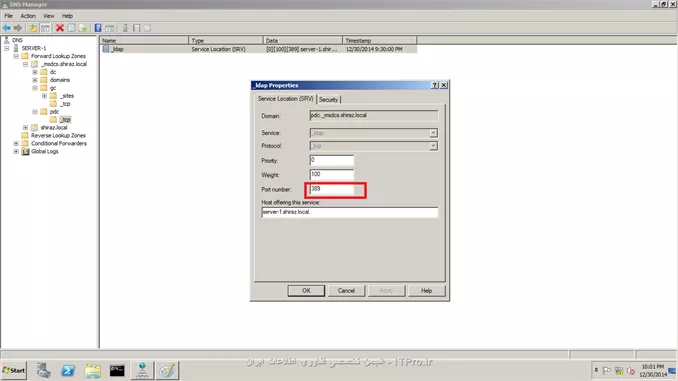Select the _tcp folder under gc
678x381 pixels.
(65, 104)
